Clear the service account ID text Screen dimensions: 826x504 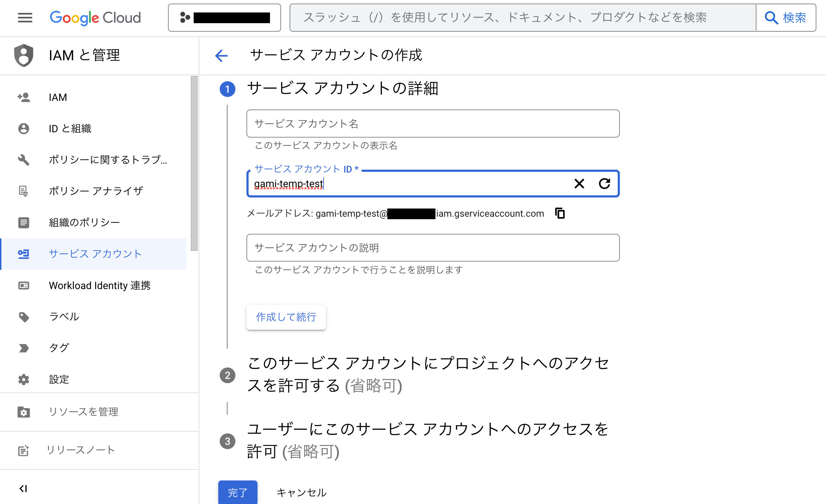coord(579,184)
